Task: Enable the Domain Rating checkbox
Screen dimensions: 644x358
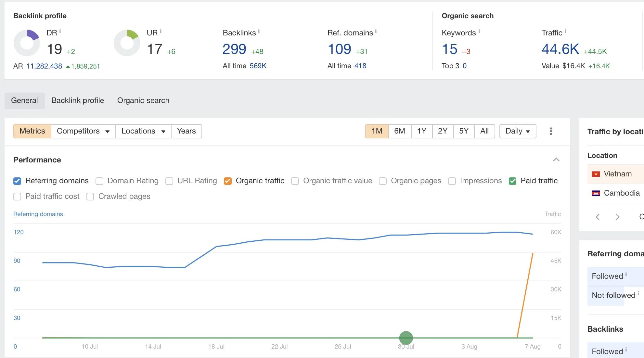Action: click(x=99, y=181)
